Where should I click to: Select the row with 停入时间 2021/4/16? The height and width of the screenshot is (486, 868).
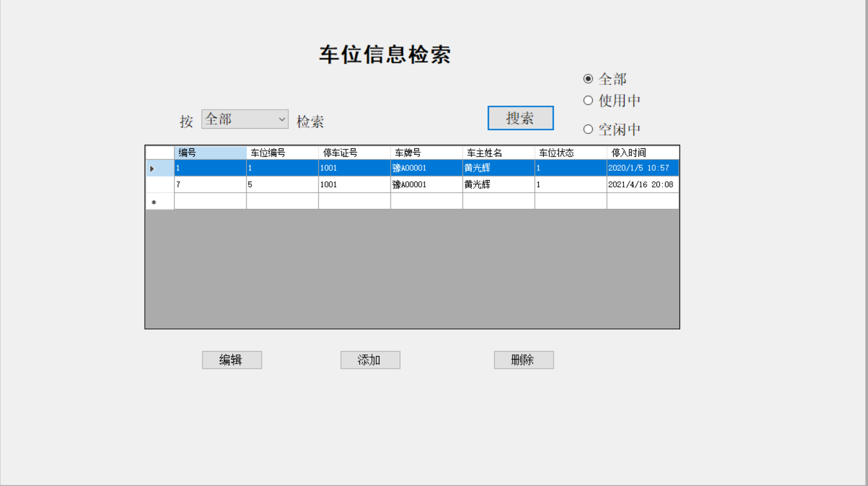[404, 184]
